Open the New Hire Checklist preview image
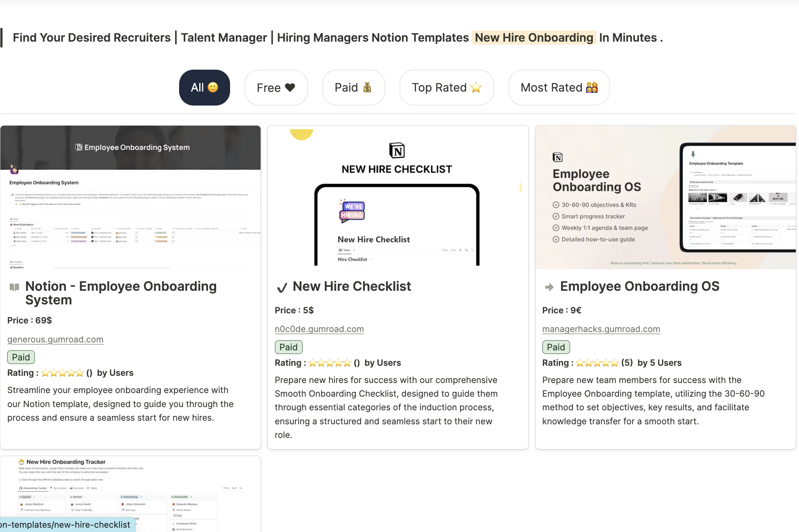Image resolution: width=799 pixels, height=532 pixels. pyautogui.click(x=398, y=197)
